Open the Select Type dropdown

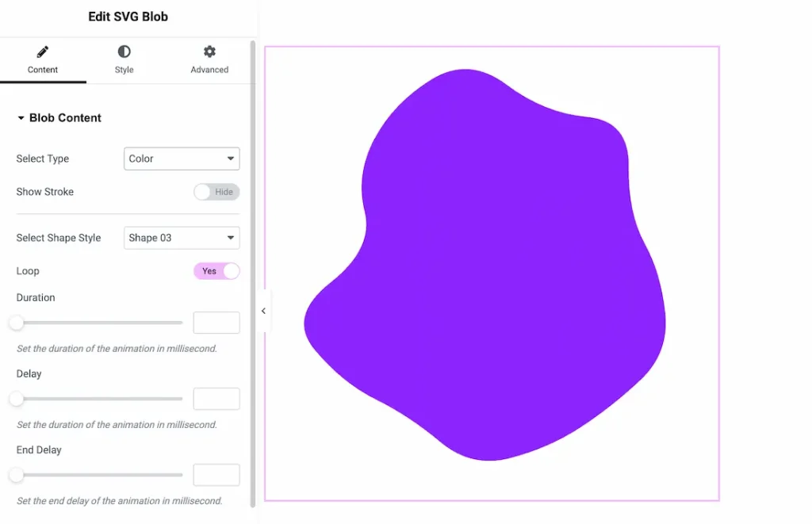[x=181, y=159]
